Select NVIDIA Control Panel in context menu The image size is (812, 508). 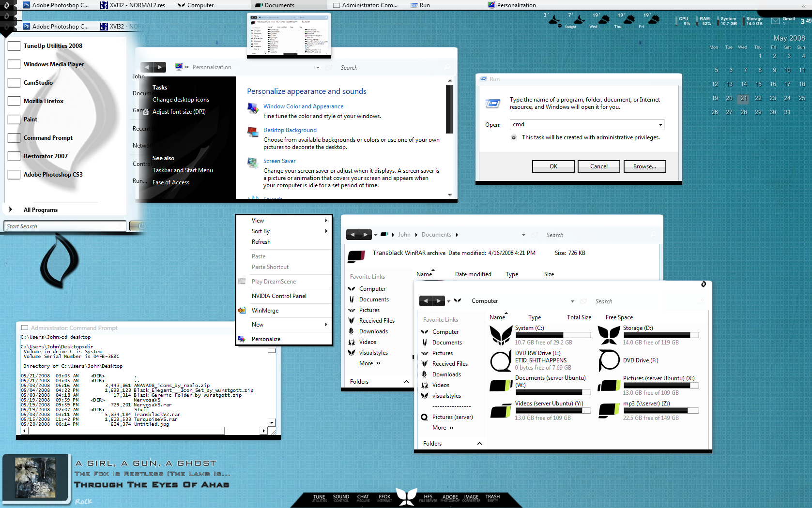284,296
